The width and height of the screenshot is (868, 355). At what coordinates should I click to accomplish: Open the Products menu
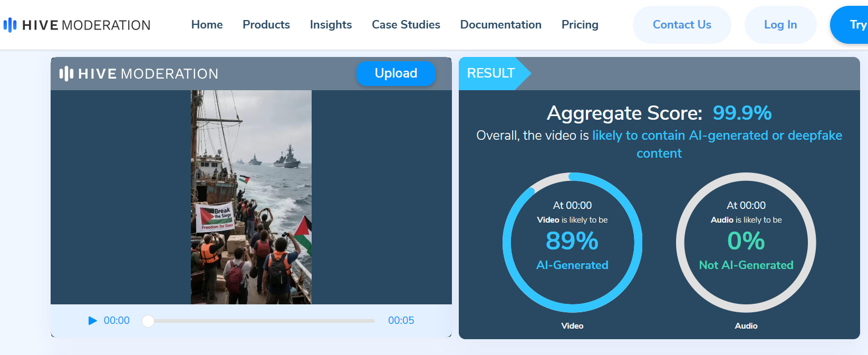point(266,25)
